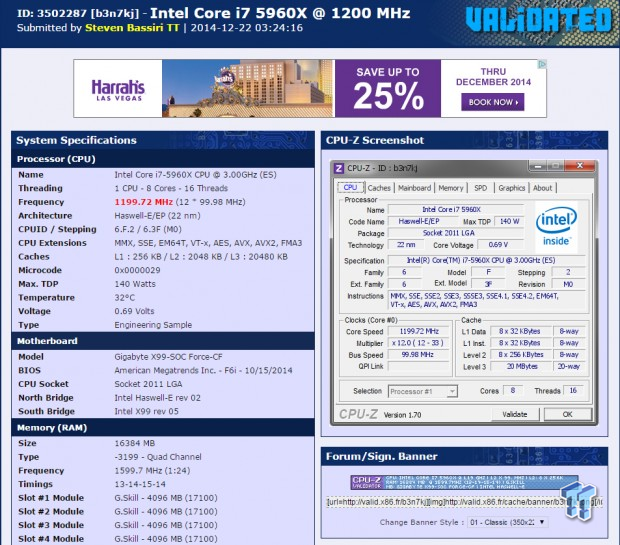Click the Temperature 32°C value
The image size is (620, 545).
125,298
